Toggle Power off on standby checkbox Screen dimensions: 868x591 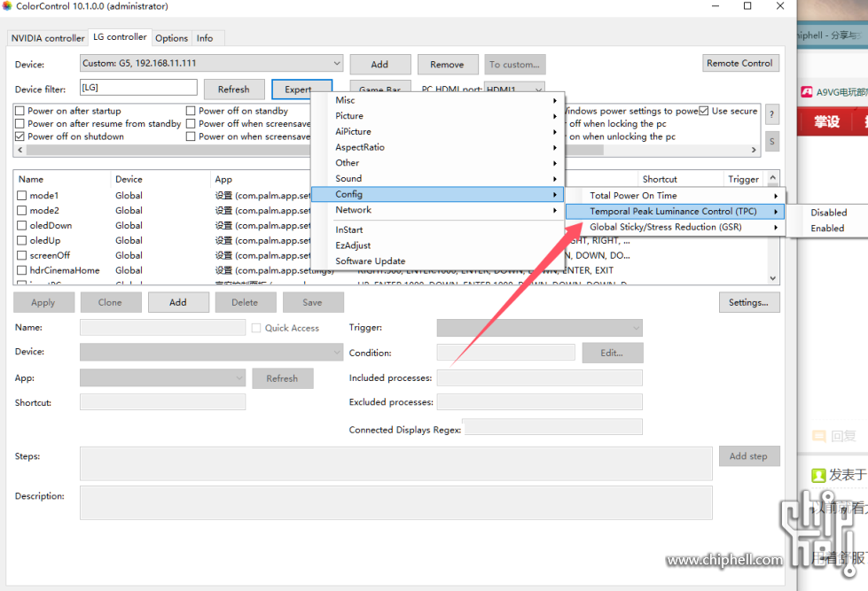191,111
